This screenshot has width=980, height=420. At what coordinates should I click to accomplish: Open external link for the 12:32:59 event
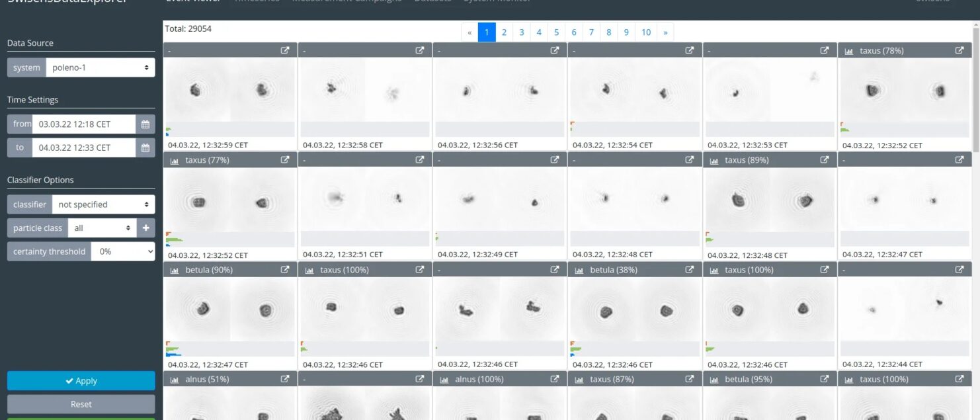(285, 50)
